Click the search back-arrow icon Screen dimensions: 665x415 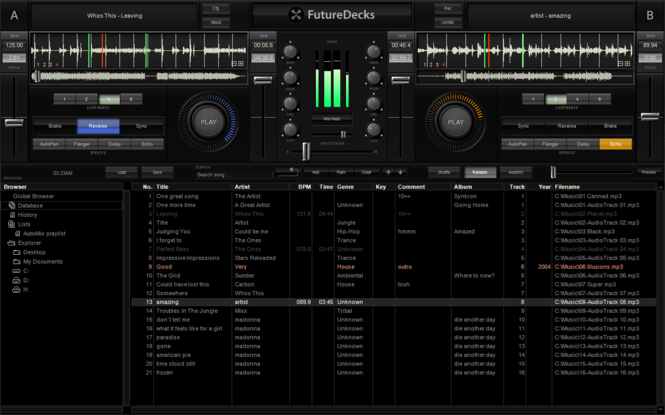(x=288, y=171)
